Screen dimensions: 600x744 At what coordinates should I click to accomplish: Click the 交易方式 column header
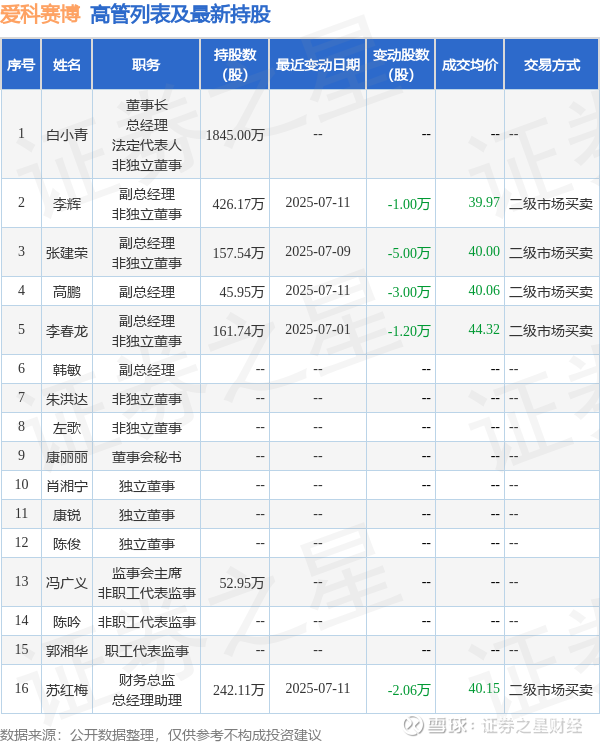point(552,65)
